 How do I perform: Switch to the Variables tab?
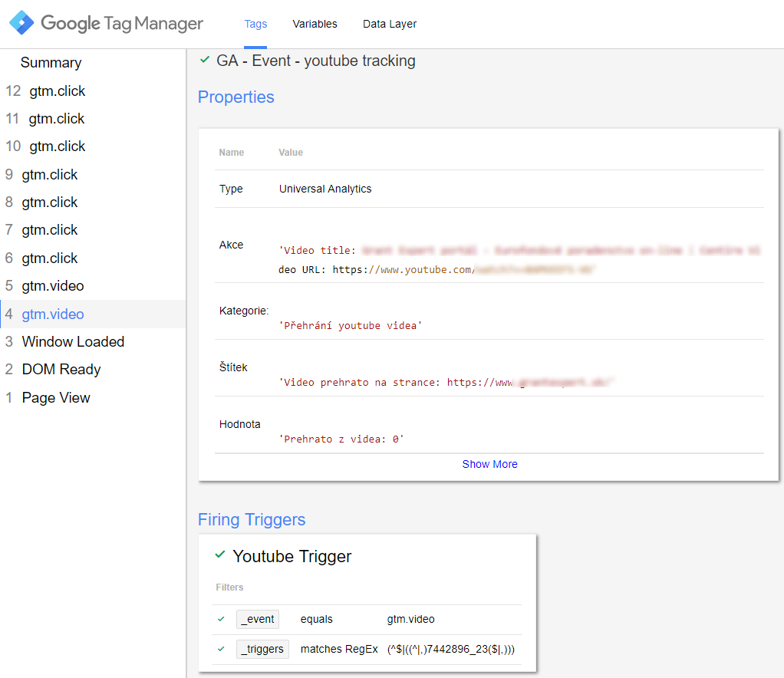[x=315, y=24]
